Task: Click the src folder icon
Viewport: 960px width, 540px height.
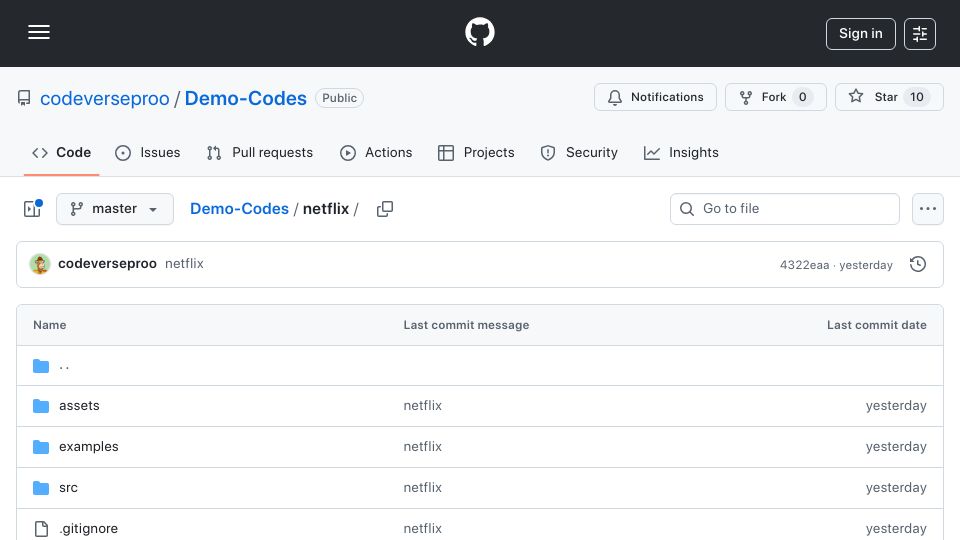Action: pyautogui.click(x=41, y=487)
